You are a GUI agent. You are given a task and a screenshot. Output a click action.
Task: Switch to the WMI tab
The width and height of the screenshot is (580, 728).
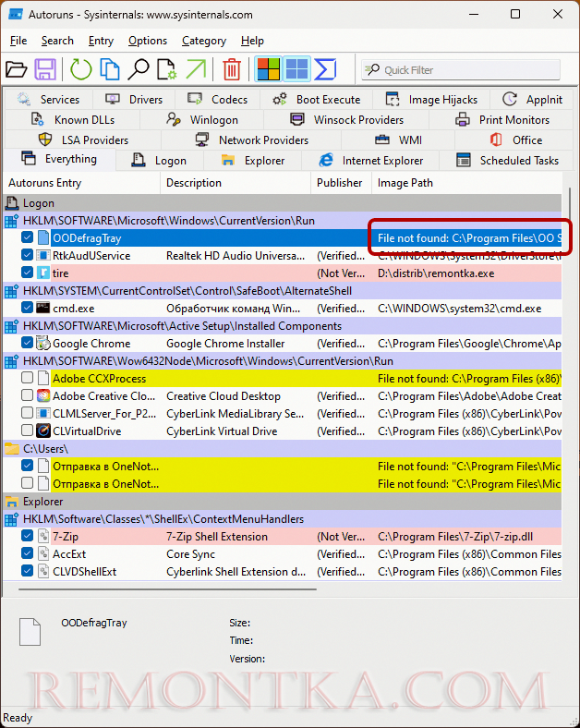tap(398, 140)
